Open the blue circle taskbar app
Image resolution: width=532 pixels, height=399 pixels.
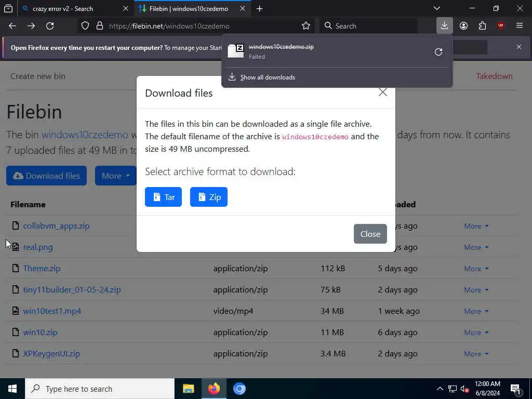pos(239,389)
